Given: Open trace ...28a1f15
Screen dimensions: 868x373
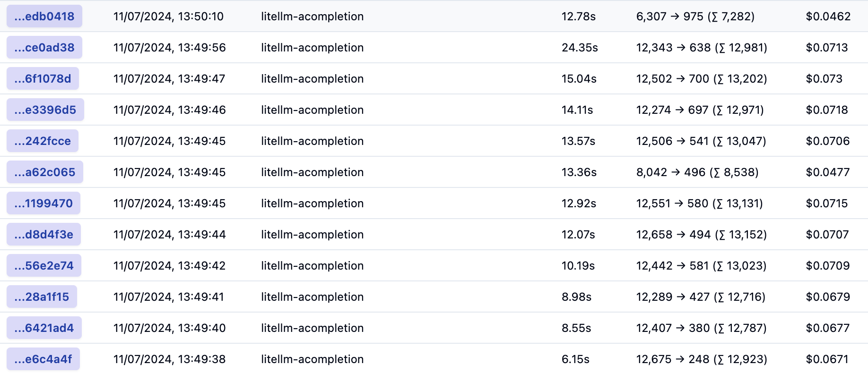Looking at the screenshot, I should 42,297.
